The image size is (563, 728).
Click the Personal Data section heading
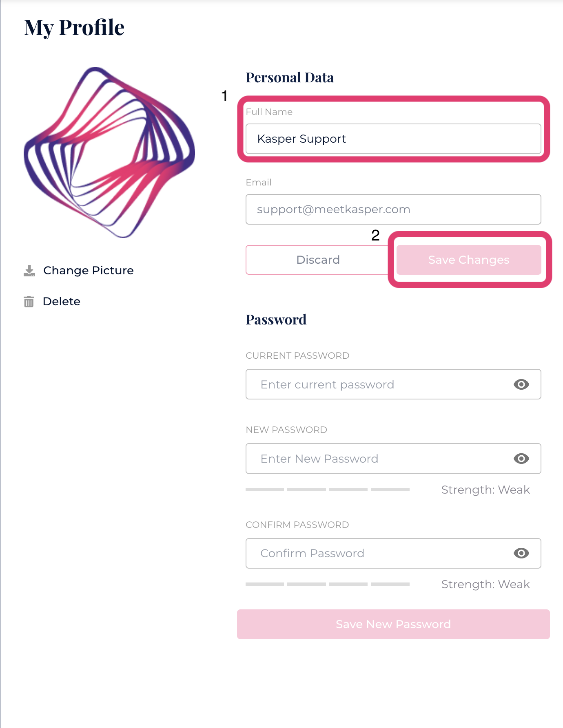click(x=290, y=77)
